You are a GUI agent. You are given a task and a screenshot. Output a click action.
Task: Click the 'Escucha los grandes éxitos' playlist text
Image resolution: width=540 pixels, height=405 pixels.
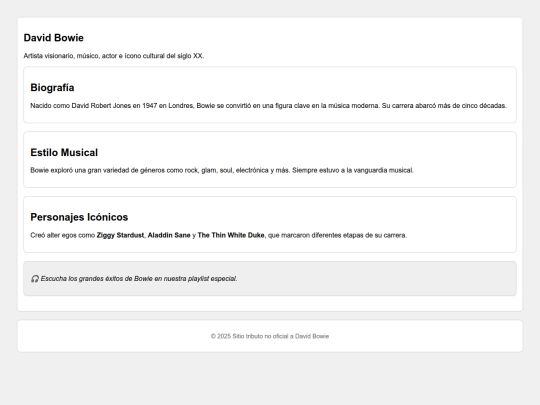(139, 279)
